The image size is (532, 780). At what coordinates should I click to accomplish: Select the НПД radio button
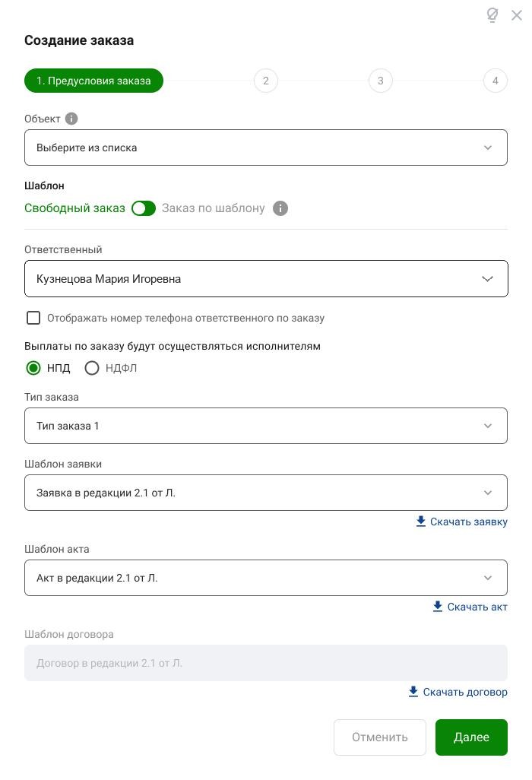pos(33,368)
